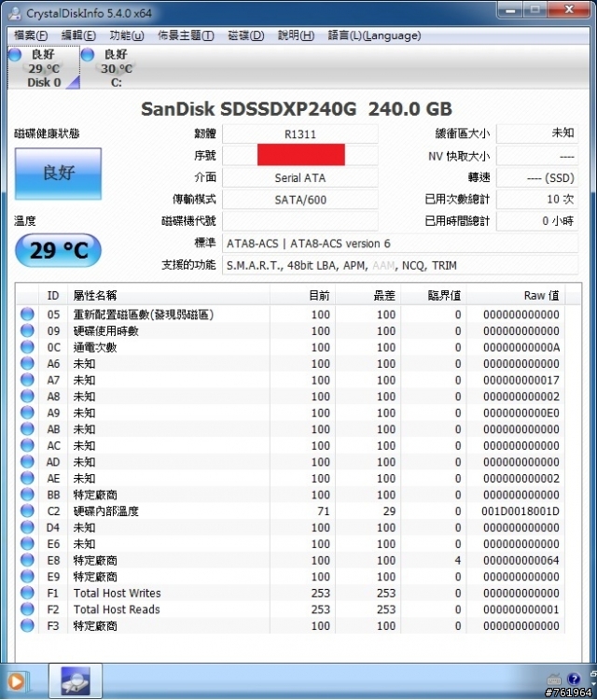597x700 pixels.
Task: Open the 編輯(E) menu
Action: [x=78, y=35]
